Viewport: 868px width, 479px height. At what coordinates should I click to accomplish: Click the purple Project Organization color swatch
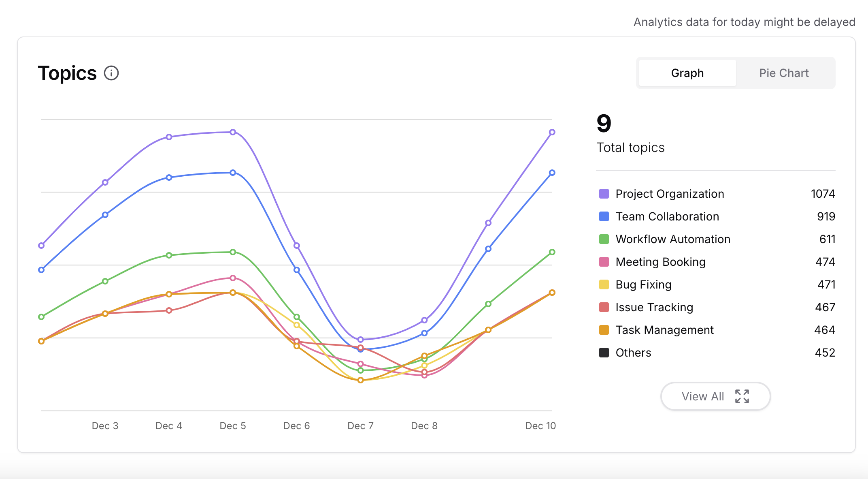point(604,194)
